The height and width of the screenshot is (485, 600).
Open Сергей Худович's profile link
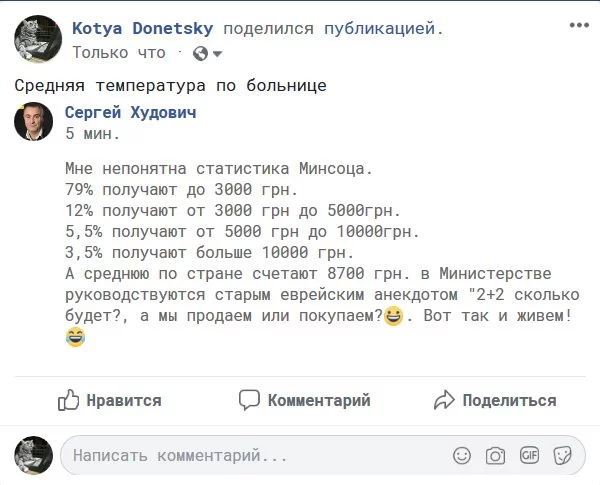tap(130, 112)
